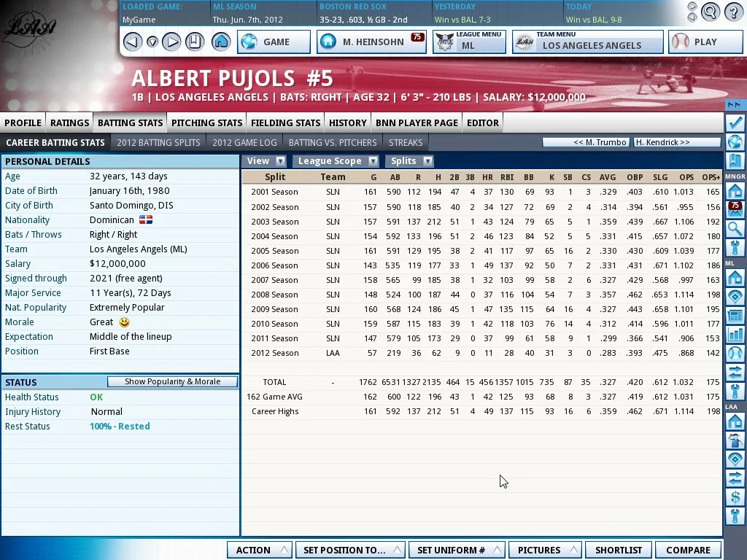This screenshot has width=747, height=560.
Task: Open the LAA dollar sign finances icon
Action: [735, 497]
